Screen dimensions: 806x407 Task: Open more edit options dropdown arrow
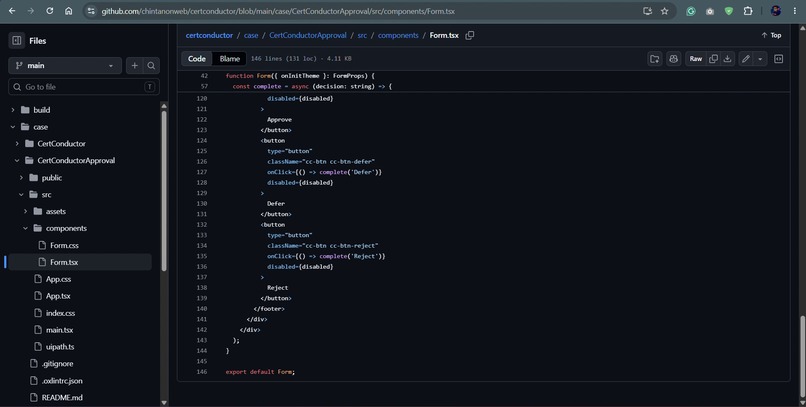point(760,59)
